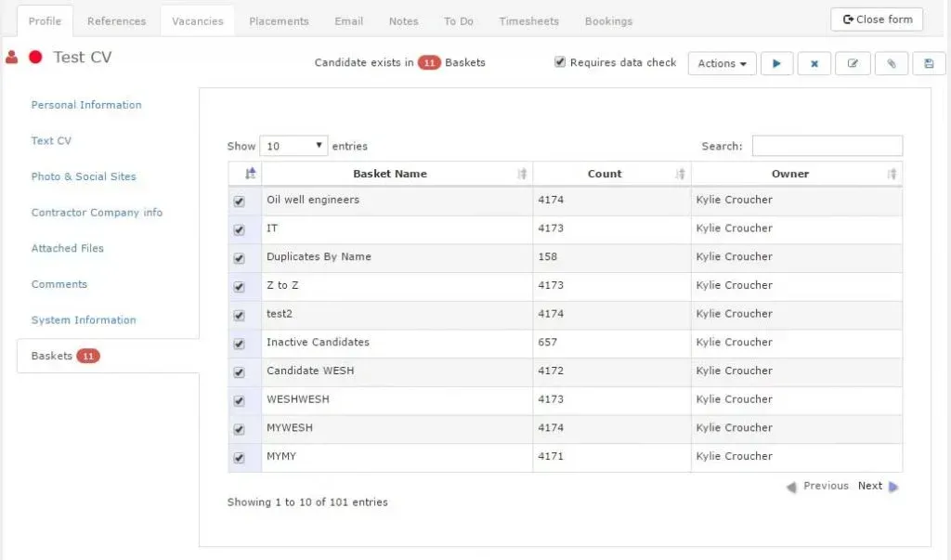Switch to the Profile tab
The height and width of the screenshot is (560, 951).
45,21
